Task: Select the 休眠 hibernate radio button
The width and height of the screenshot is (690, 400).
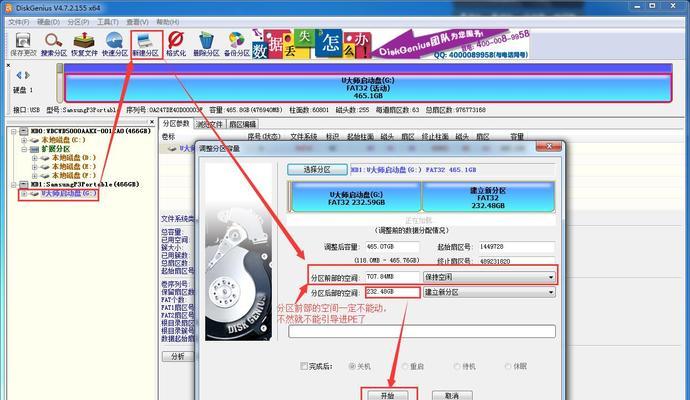Action: point(508,366)
